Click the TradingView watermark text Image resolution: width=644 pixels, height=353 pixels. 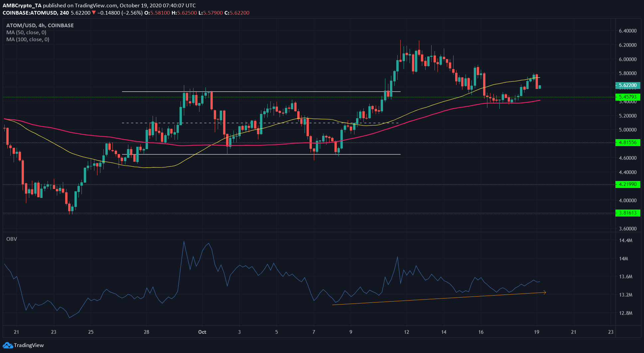click(29, 345)
